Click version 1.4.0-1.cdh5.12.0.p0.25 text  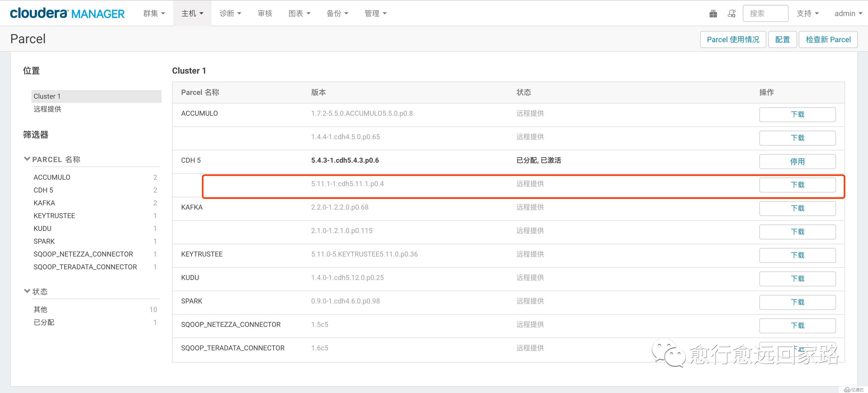point(347,278)
